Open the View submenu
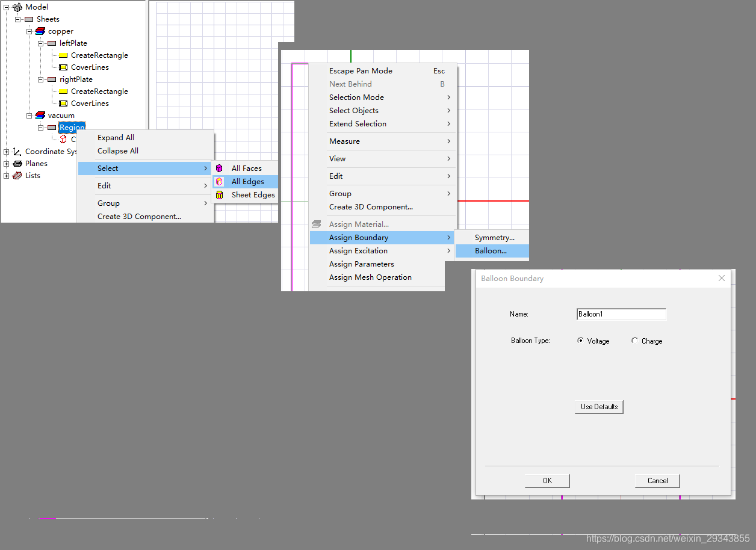756x550 pixels. [383, 159]
